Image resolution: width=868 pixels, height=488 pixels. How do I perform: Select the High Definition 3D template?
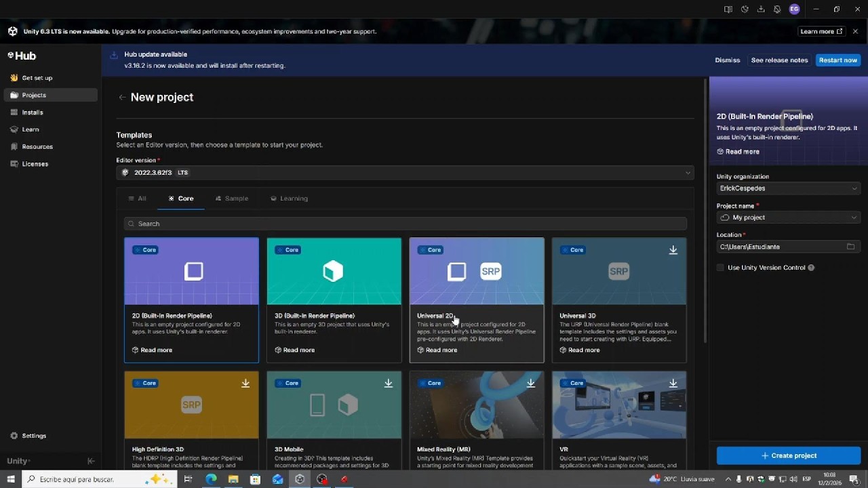(x=191, y=420)
